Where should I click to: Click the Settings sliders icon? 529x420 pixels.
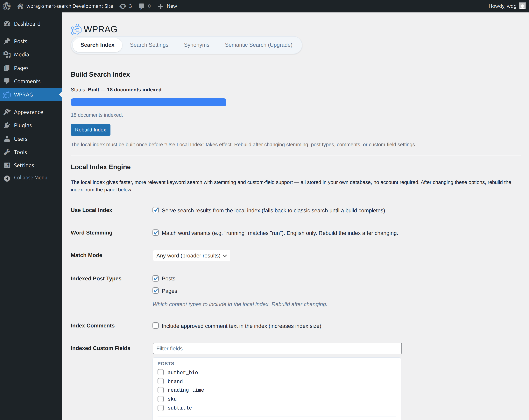[x=7, y=165]
